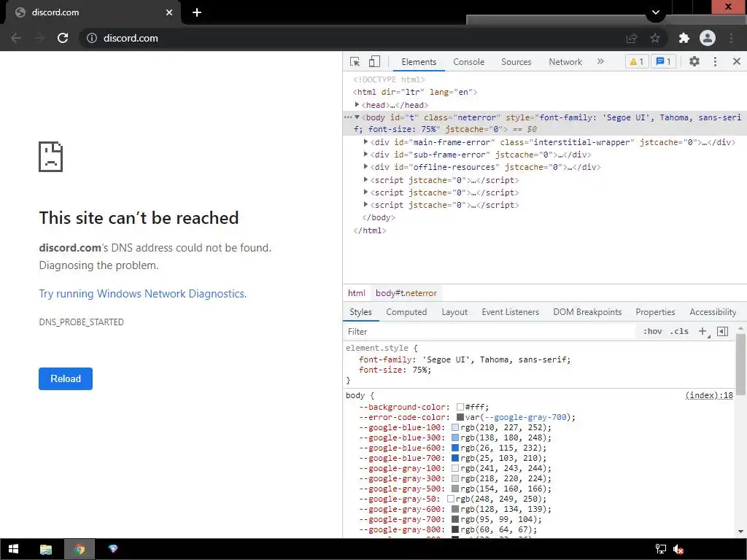This screenshot has width=747, height=560.
Task: Open the tab search dropdown arrow
Action: (656, 12)
